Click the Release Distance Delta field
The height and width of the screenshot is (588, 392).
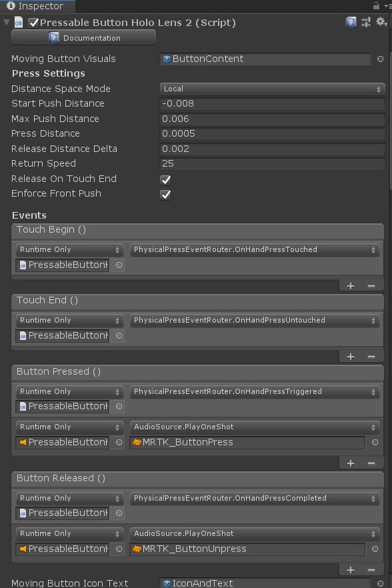coord(273,149)
